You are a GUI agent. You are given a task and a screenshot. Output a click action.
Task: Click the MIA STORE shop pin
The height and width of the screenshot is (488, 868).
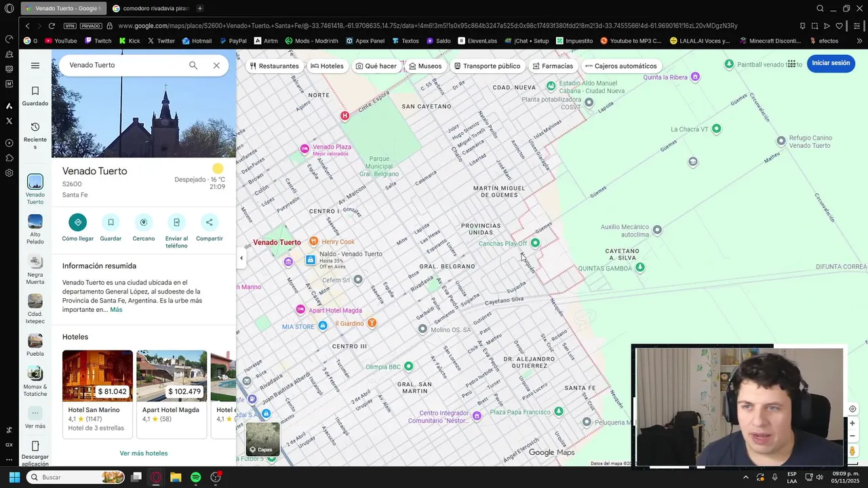click(x=323, y=326)
